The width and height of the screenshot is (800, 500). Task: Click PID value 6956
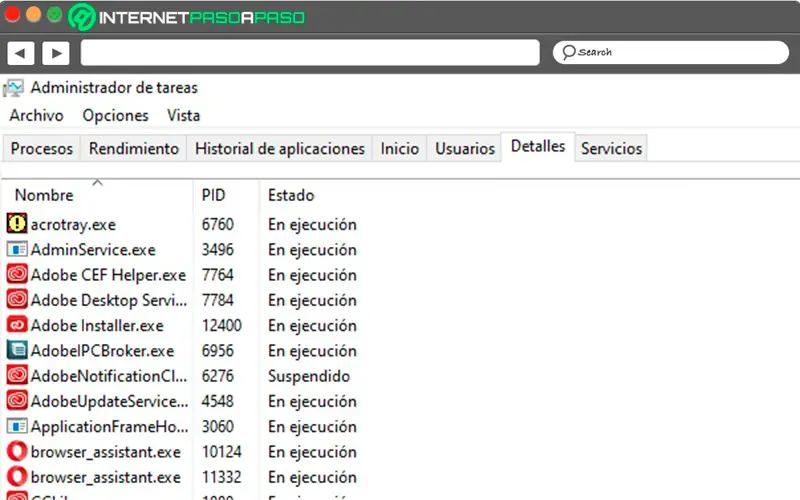(x=217, y=351)
